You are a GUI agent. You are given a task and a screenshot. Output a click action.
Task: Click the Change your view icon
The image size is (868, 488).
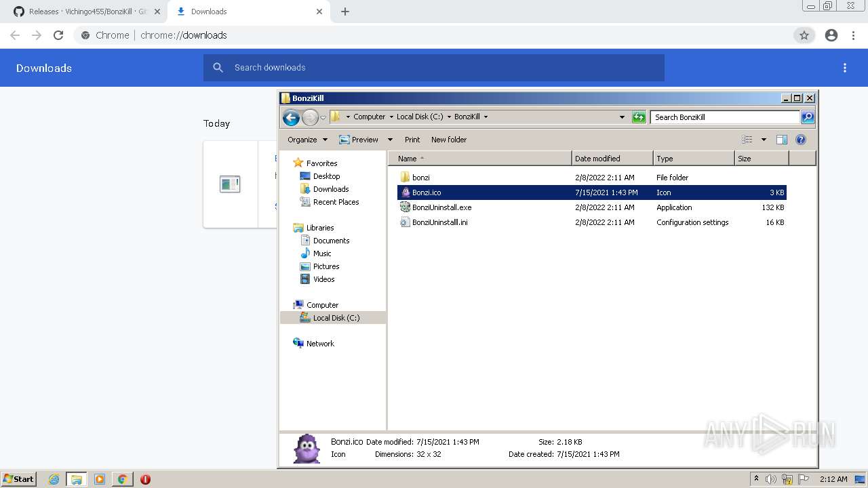(747, 140)
